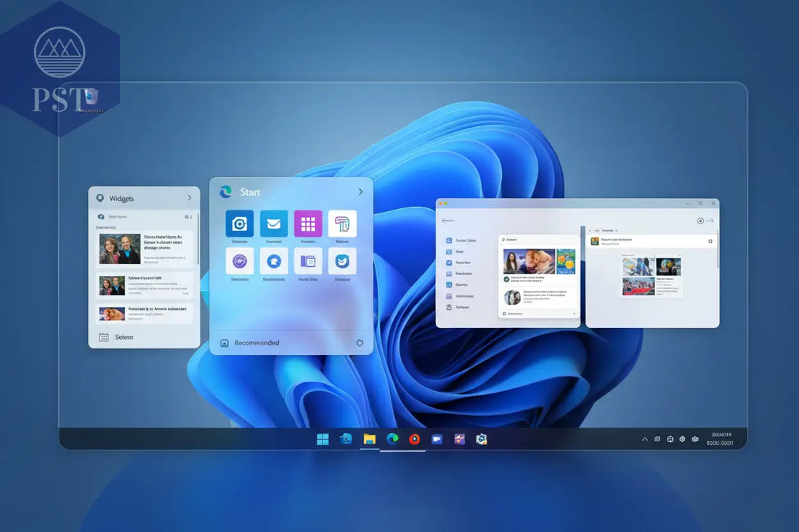The width and height of the screenshot is (799, 532).
Task: Click the Widgets panel scrollbar
Action: [x=198, y=240]
